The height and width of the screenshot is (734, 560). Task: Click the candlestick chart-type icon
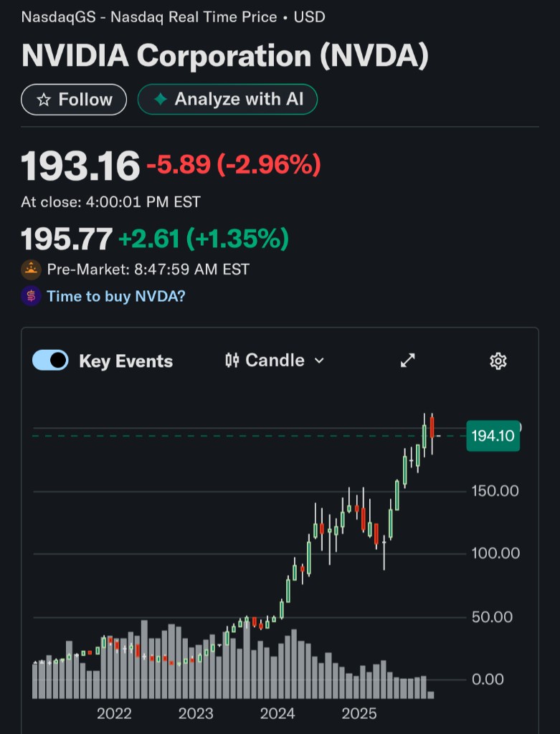(232, 361)
